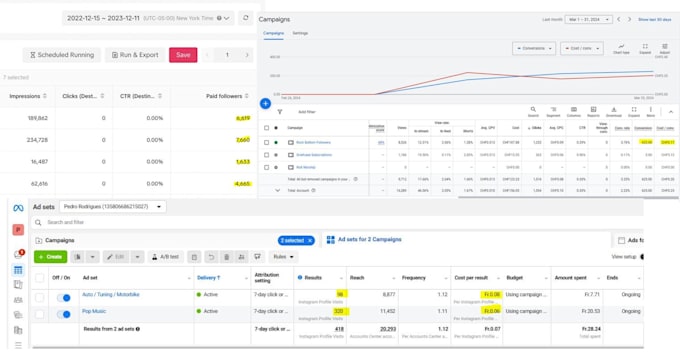680x363 pixels.
Task: Click the red Save button
Action: click(x=183, y=55)
